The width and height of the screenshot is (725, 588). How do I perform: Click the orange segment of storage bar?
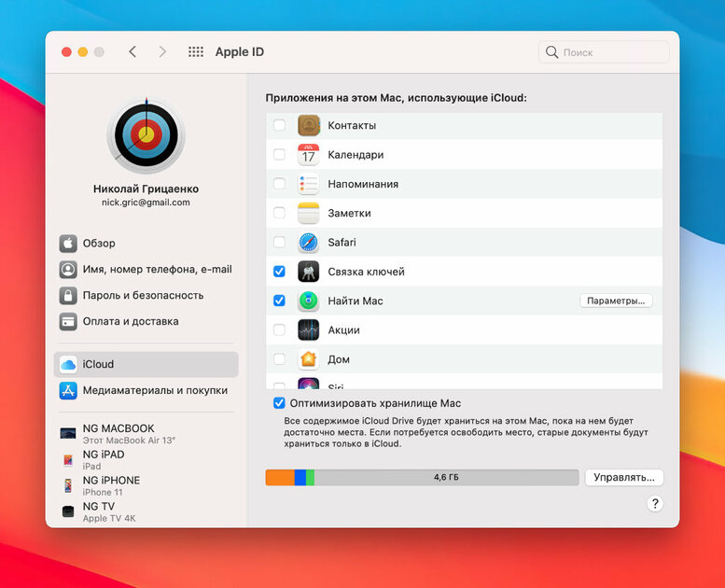pos(280,478)
